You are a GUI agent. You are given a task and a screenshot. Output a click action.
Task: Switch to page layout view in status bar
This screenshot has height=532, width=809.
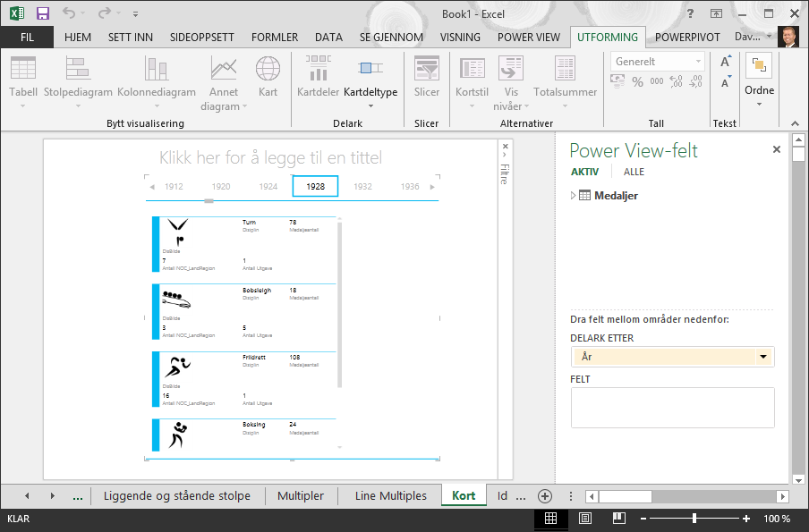point(585,519)
